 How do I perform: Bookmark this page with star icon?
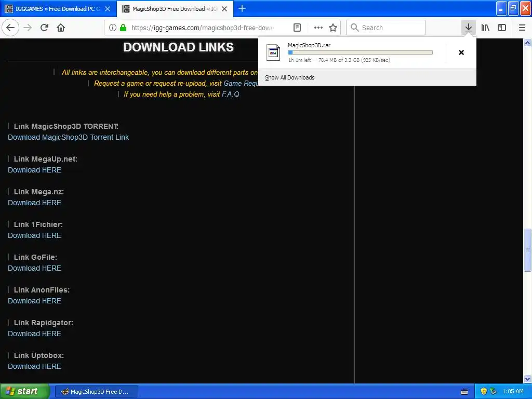coord(333,28)
